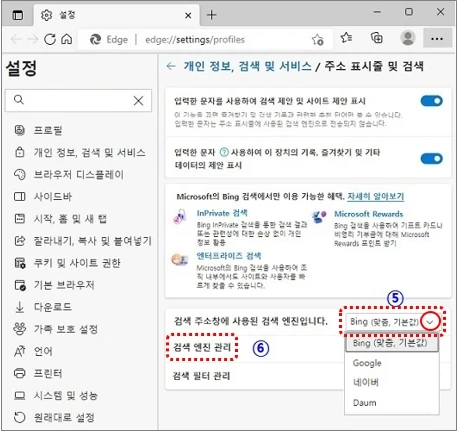
Task: Click the help question mark icon
Action: click(224, 152)
